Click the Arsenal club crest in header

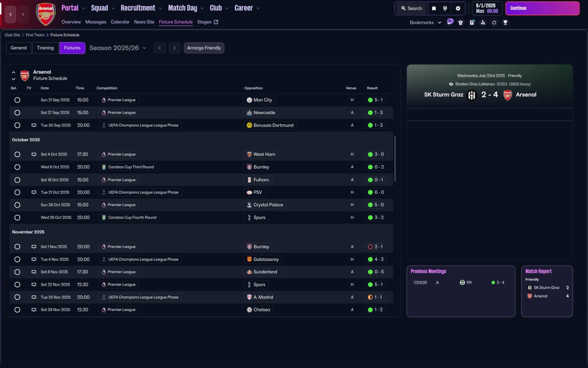click(x=46, y=14)
